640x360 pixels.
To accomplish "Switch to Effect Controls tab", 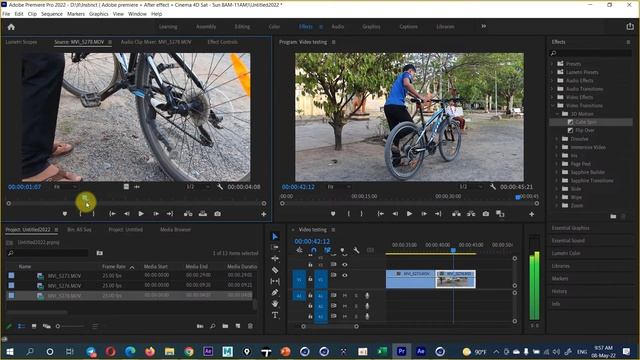I will click(x=222, y=42).
